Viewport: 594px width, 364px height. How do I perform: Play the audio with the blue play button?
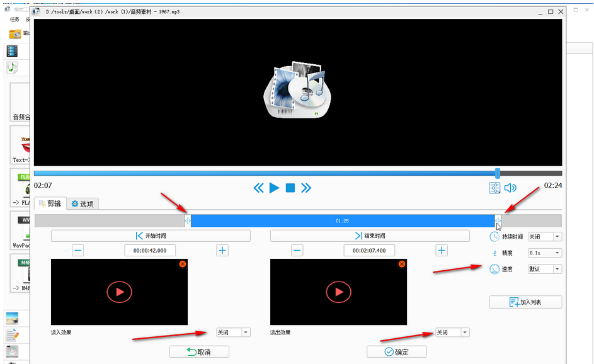[x=274, y=188]
